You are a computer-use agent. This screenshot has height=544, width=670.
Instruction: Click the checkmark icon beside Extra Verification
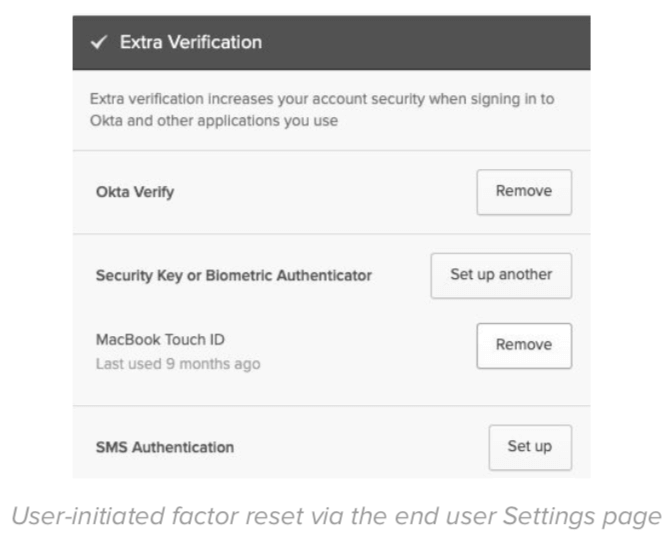99,43
